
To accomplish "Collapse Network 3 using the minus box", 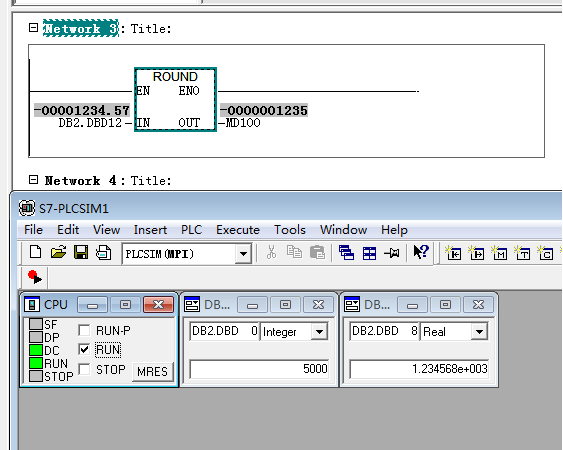I will pyautogui.click(x=33, y=28).
